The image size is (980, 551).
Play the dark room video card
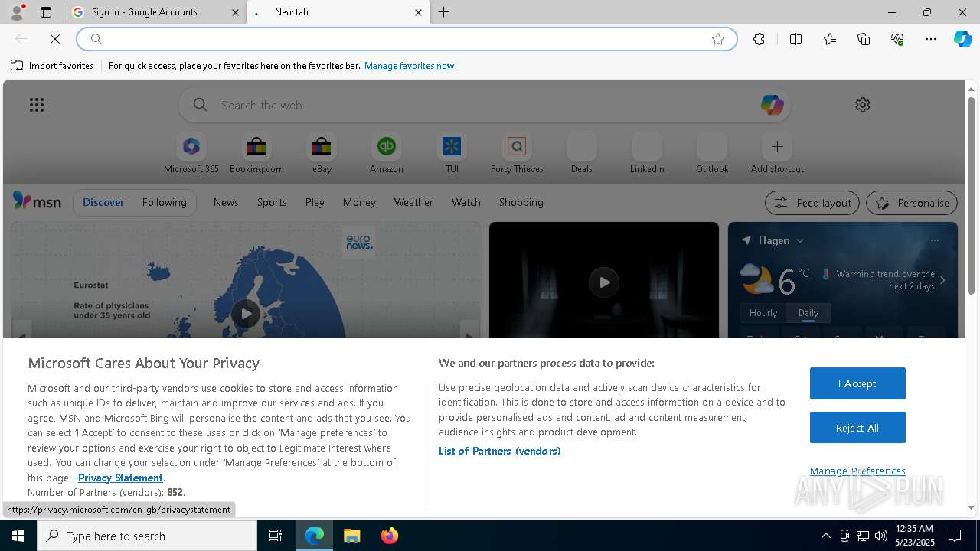pyautogui.click(x=604, y=282)
